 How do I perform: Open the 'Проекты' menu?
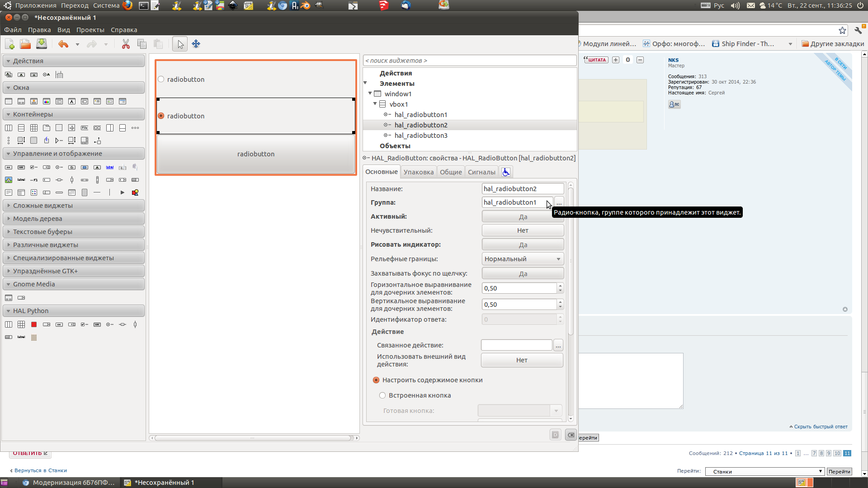(90, 30)
